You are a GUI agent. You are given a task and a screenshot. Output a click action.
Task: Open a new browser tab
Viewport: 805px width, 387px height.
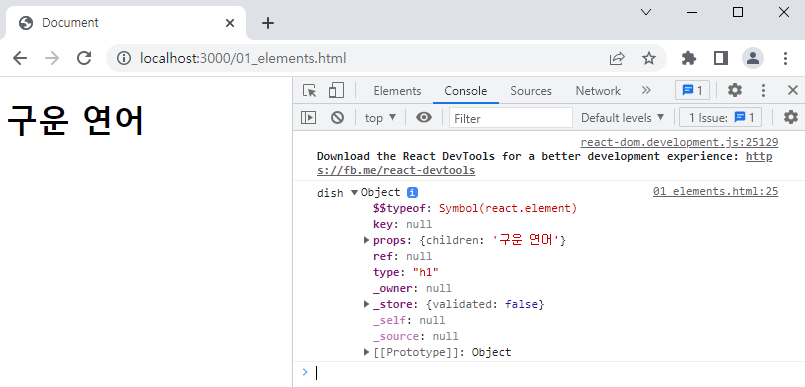[267, 23]
